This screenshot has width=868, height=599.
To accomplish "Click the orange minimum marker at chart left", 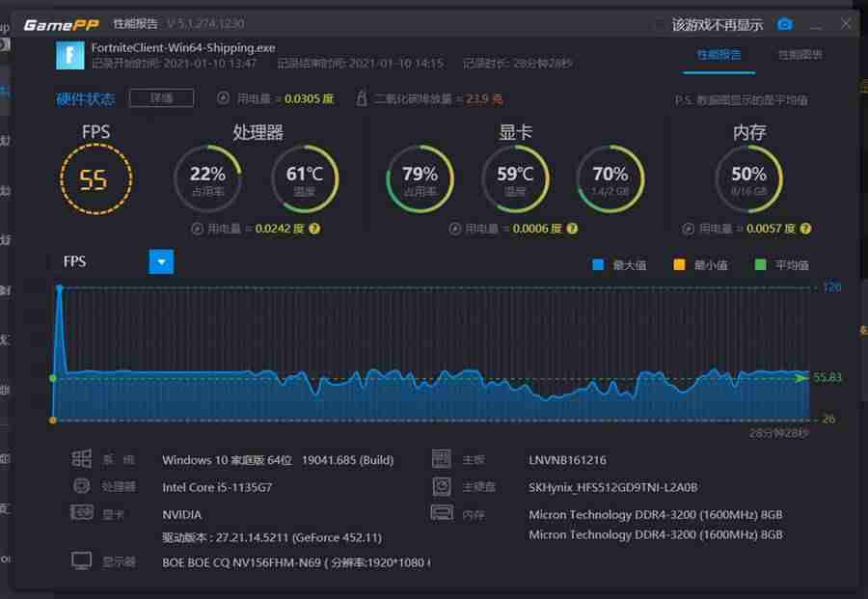I will (x=53, y=421).
